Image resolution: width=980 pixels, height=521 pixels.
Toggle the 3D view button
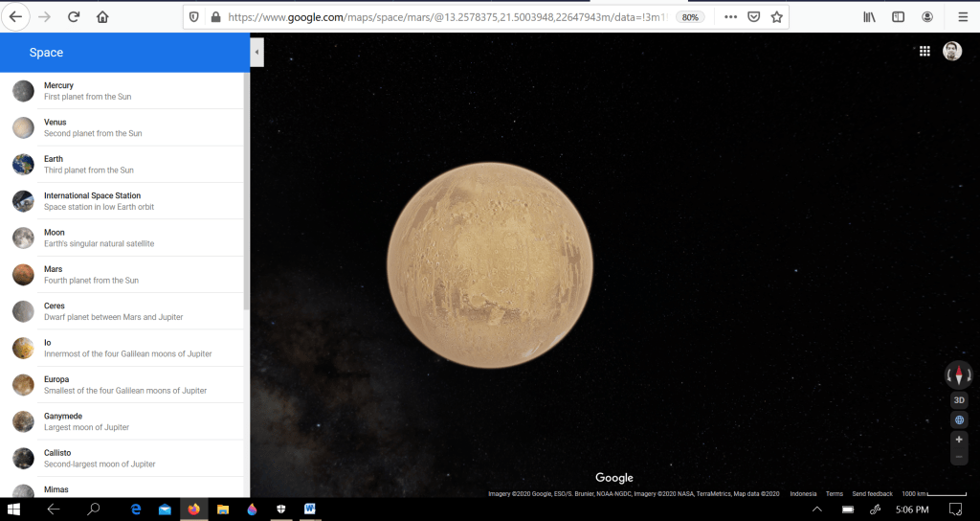(959, 400)
